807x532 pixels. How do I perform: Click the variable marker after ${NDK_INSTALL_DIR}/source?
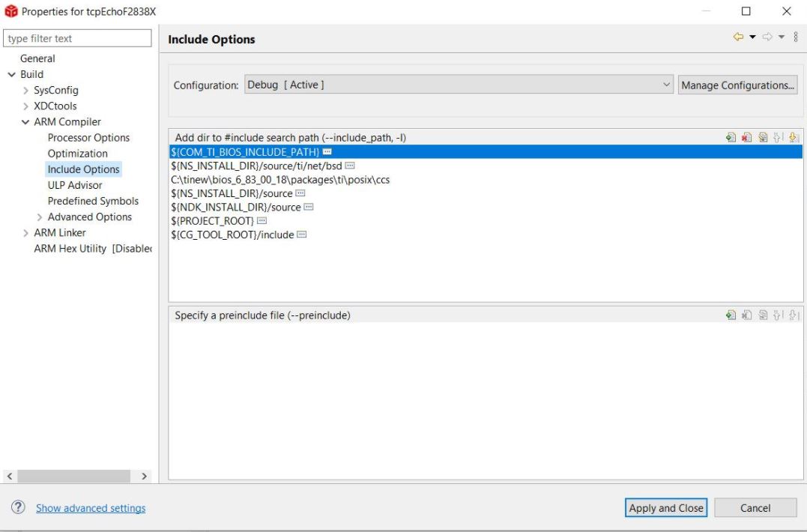pos(308,208)
